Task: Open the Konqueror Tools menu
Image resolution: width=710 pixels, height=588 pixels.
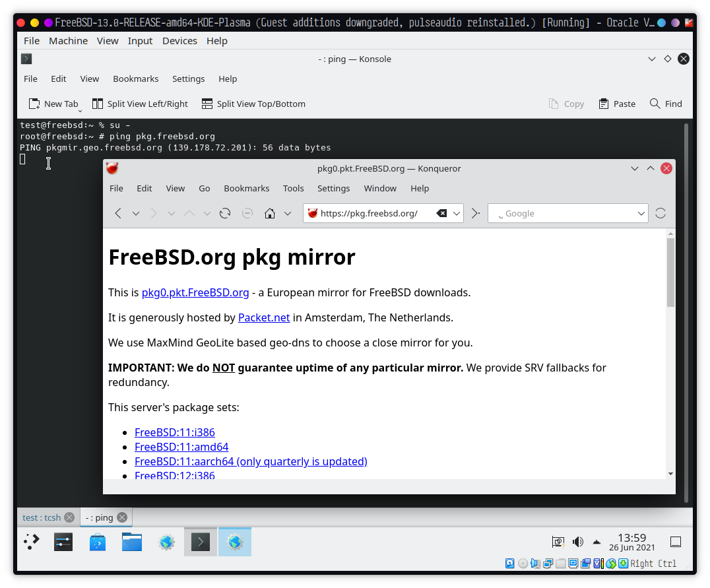Action: [x=293, y=188]
